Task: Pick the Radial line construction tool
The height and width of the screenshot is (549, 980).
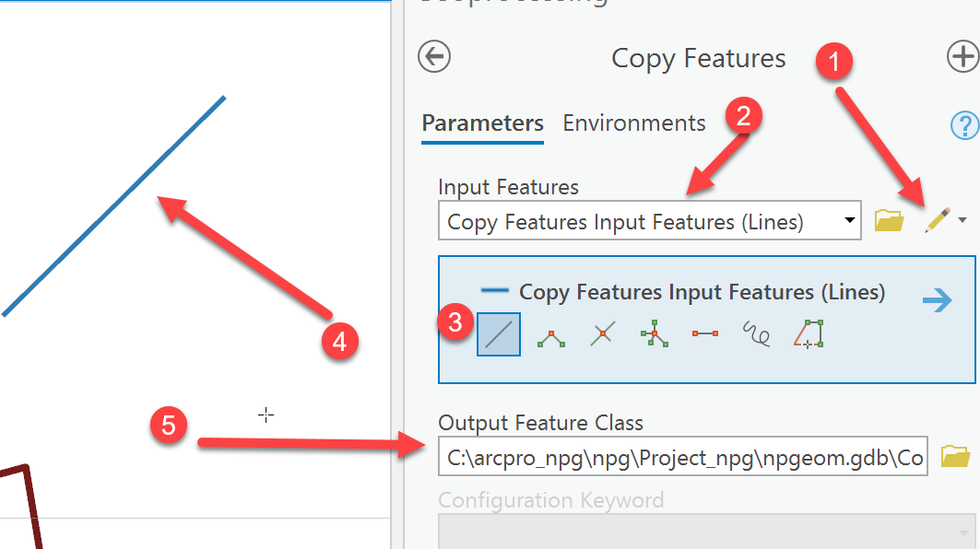Action: 654,334
